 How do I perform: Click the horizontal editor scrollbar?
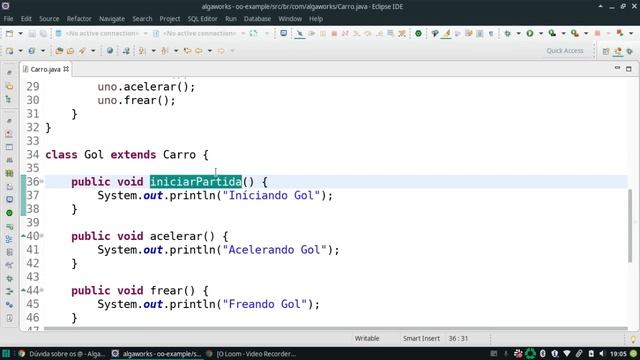336,328
